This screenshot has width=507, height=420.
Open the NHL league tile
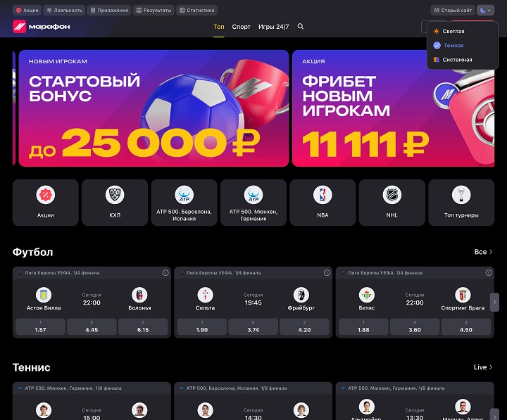pos(392,203)
